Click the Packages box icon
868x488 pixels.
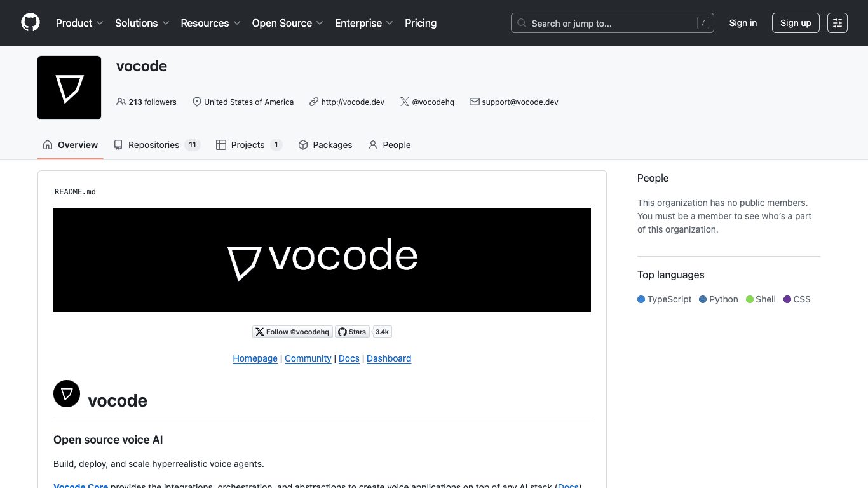point(303,145)
